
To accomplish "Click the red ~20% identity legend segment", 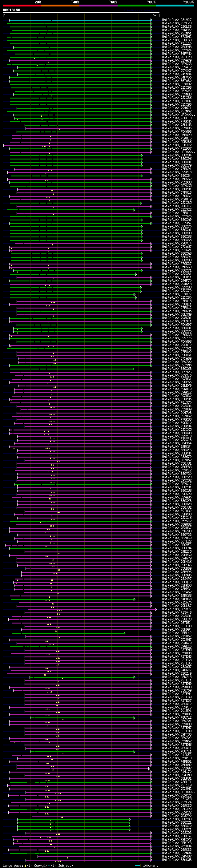I will (22, 6).
